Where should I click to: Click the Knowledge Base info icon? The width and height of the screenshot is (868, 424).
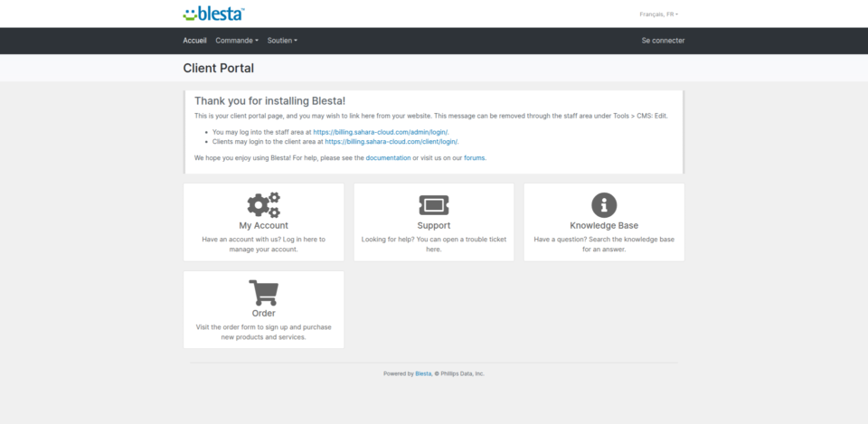click(x=604, y=205)
